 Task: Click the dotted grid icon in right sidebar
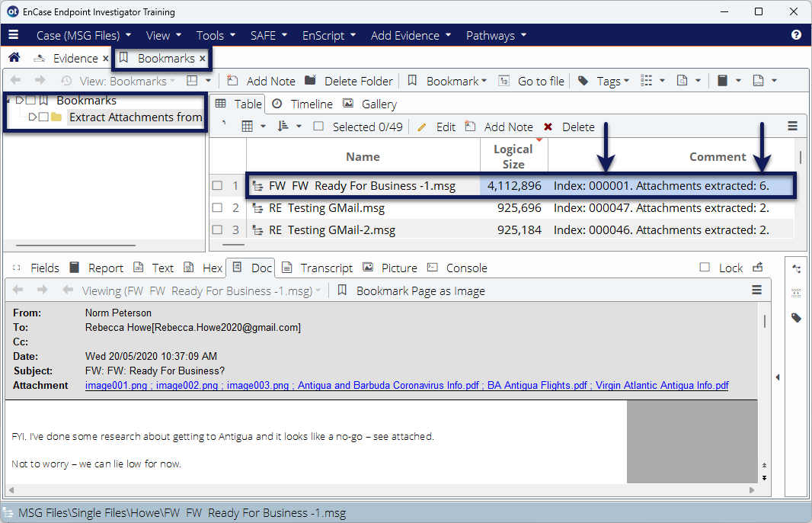coord(797,293)
